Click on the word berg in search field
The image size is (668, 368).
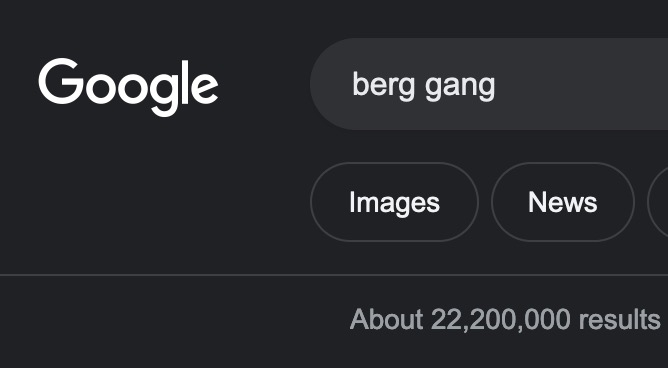[383, 86]
